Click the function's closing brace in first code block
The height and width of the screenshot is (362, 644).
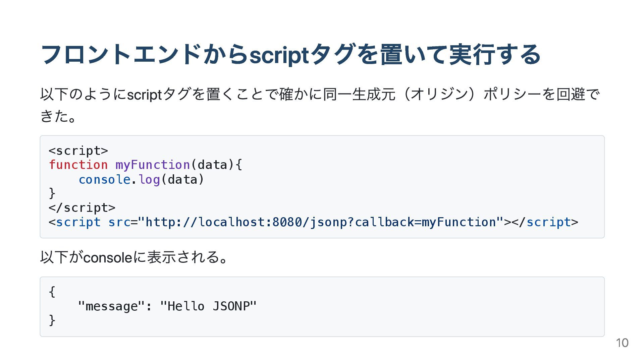52,193
